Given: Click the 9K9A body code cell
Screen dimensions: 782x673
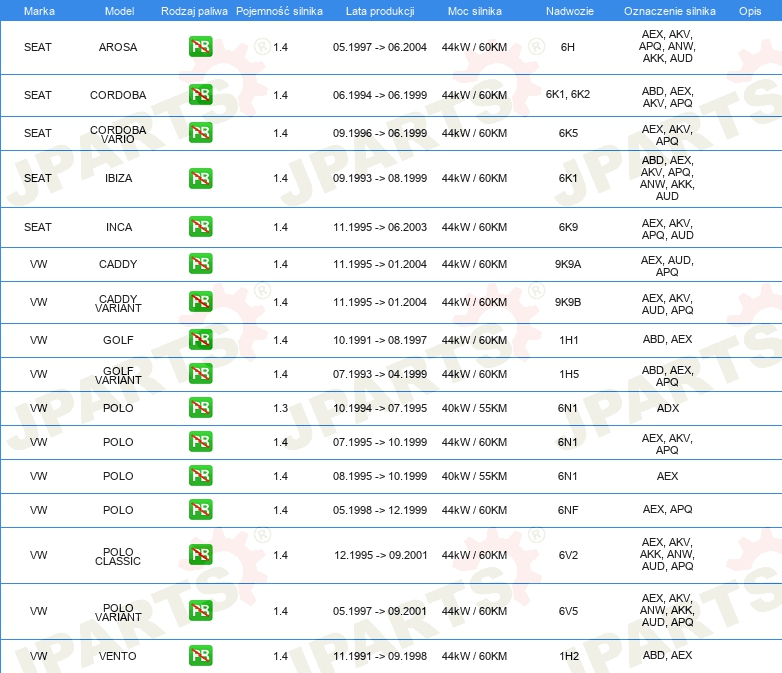Looking at the screenshot, I should 568,264.
